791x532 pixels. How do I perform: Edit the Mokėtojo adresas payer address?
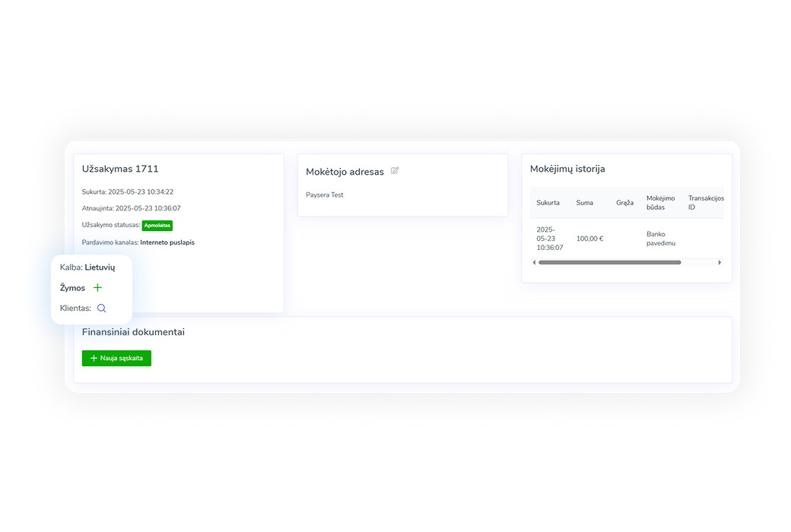click(395, 171)
